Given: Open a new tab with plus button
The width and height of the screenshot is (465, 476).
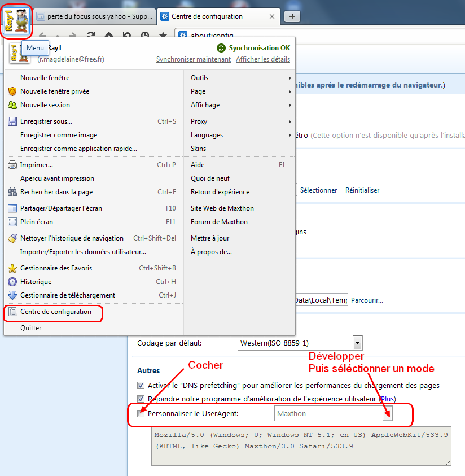Looking at the screenshot, I should 292,16.
